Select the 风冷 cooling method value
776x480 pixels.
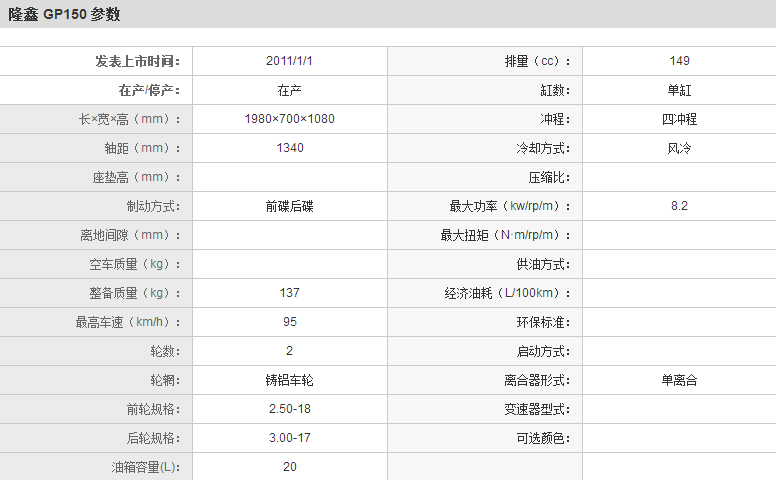tap(679, 148)
